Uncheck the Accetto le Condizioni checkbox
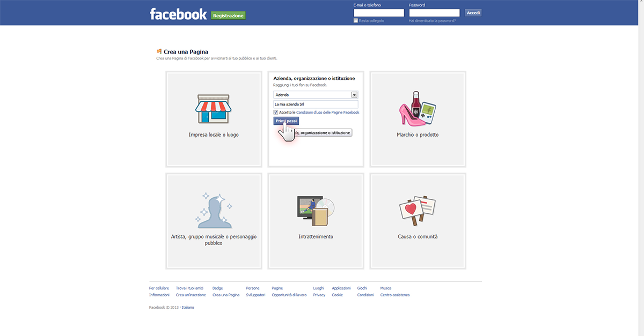This screenshot has width=644, height=336. click(276, 113)
